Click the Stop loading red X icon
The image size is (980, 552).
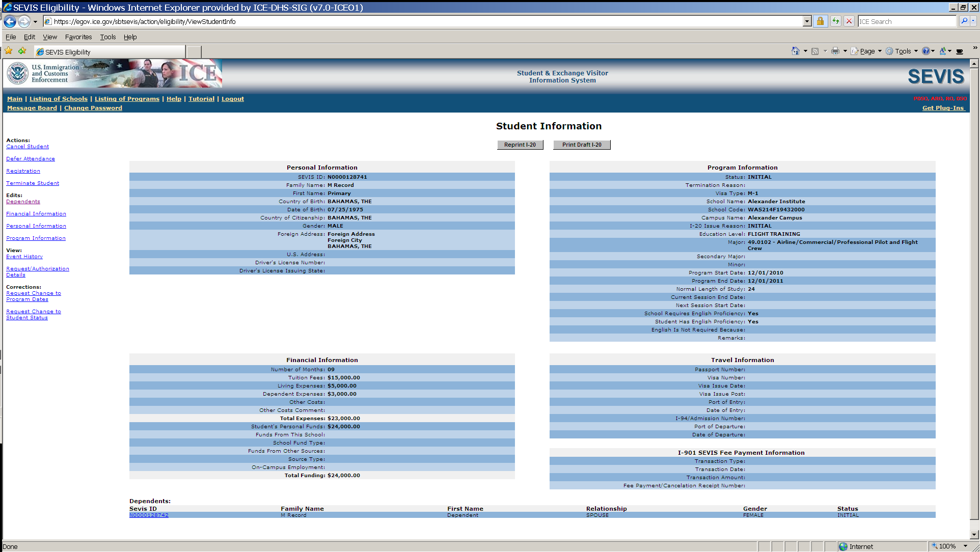point(849,21)
